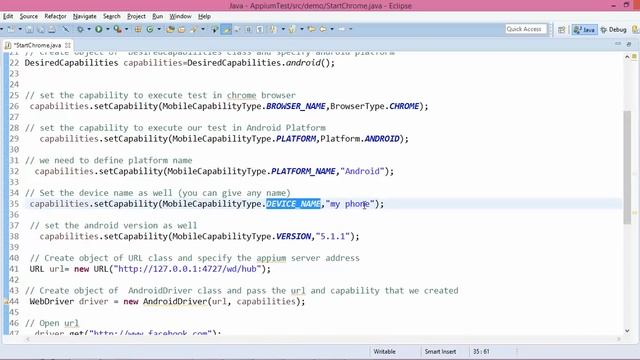
Task: Click the warning marker on line 44
Action: (x=6, y=302)
